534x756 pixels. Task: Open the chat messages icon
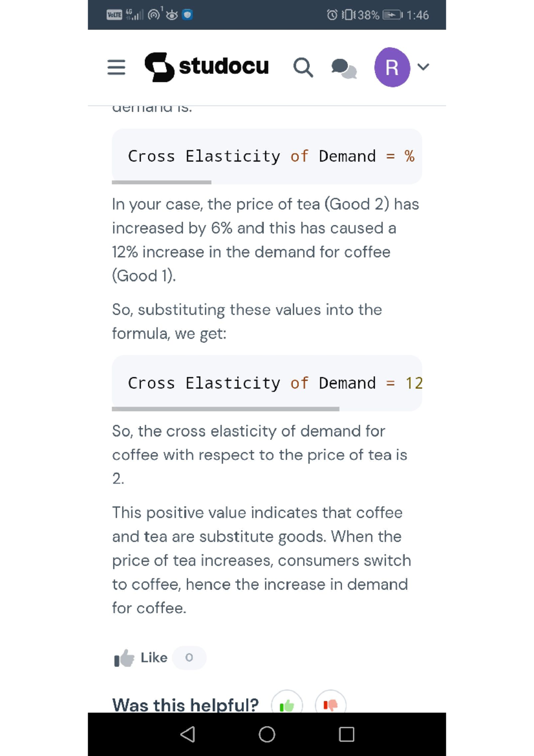pyautogui.click(x=344, y=68)
